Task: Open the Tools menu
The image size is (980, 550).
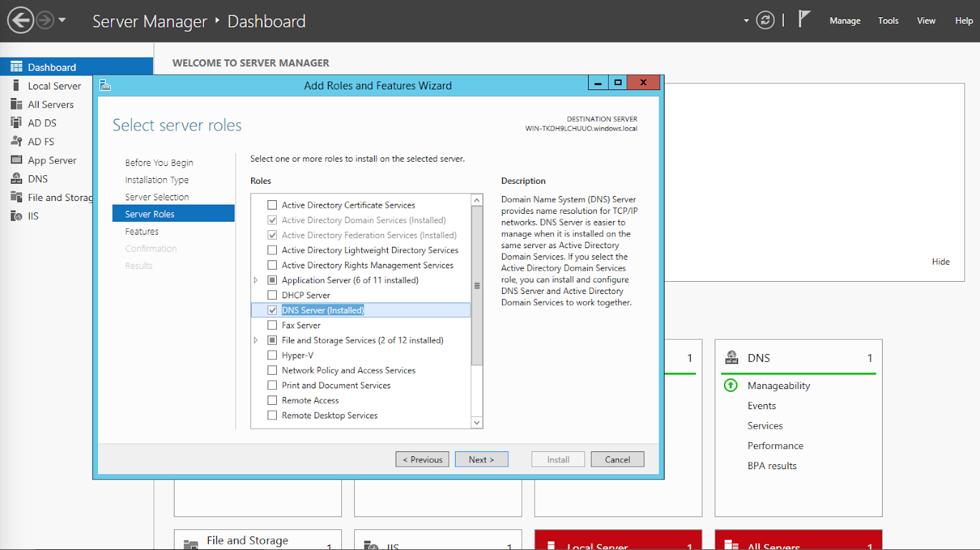Action: (888, 21)
